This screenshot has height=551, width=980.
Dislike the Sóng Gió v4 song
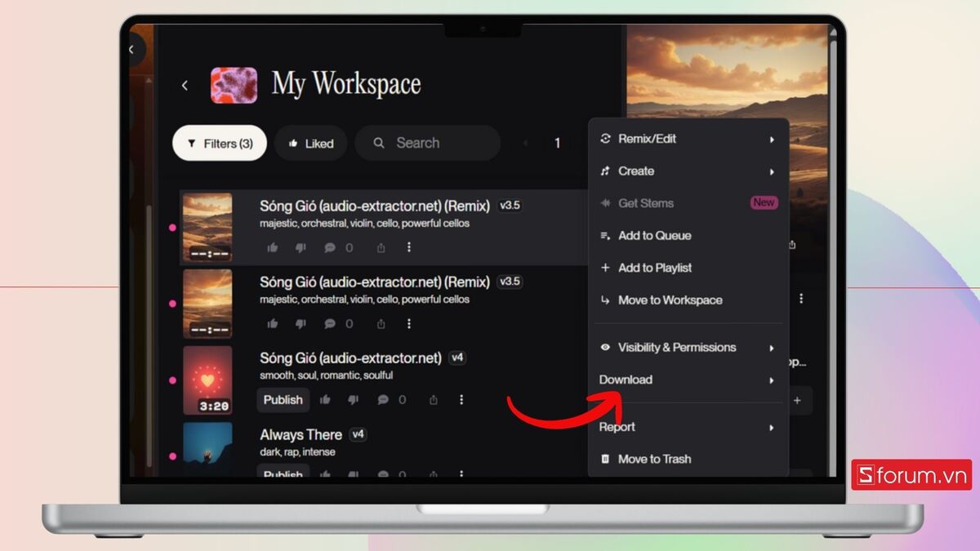353,400
